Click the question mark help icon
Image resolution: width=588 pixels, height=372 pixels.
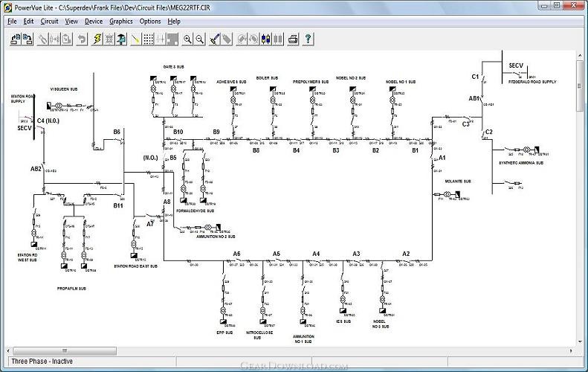click(x=308, y=39)
